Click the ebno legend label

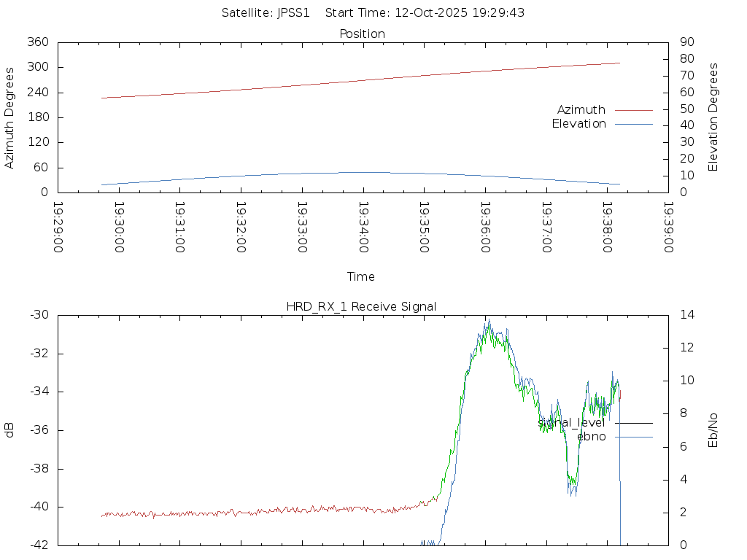click(591, 437)
